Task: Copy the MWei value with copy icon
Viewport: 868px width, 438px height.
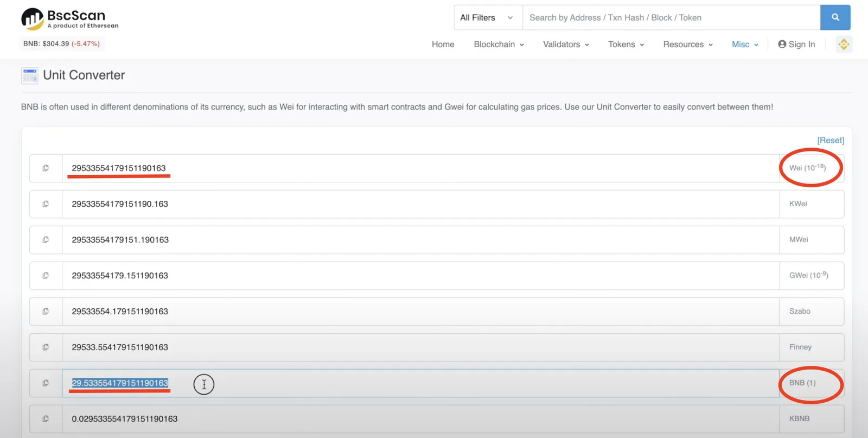Action: pos(46,240)
